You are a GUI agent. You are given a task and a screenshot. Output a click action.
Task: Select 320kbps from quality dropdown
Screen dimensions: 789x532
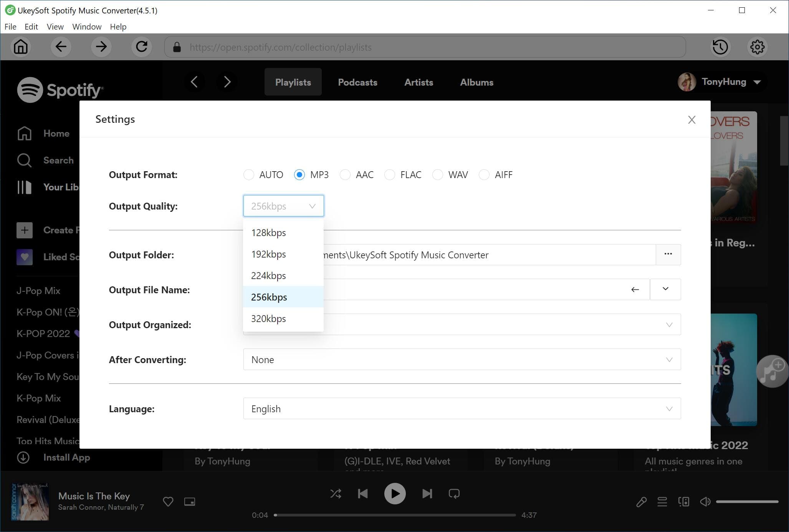pos(269,318)
